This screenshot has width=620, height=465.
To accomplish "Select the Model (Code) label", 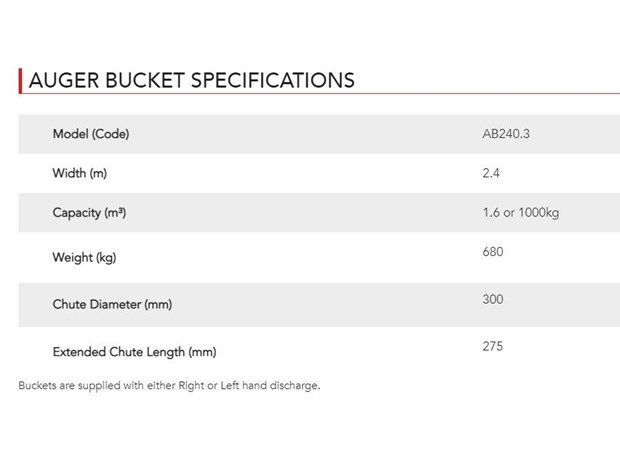I will coord(91,134).
